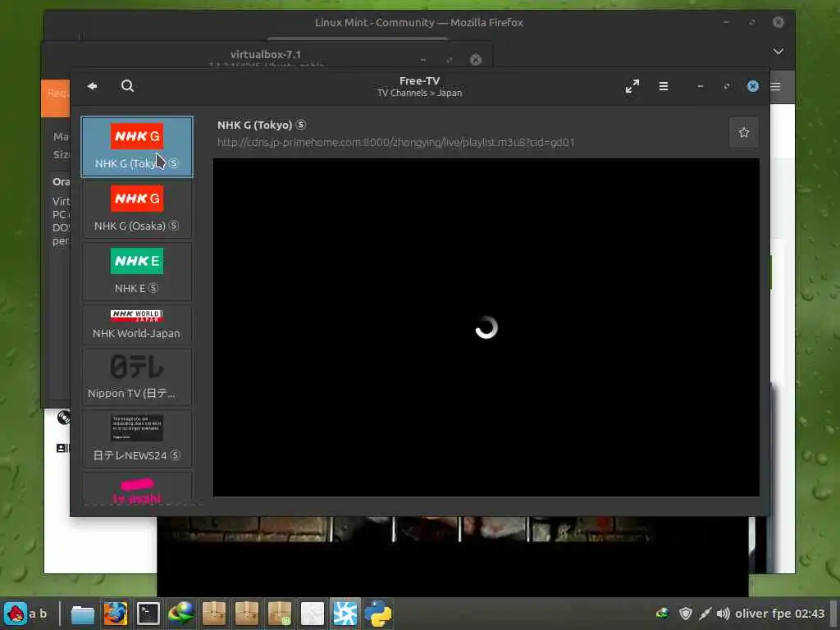Select the NHK G (Osaka) channel
840x630 pixels.
pyautogui.click(x=137, y=209)
